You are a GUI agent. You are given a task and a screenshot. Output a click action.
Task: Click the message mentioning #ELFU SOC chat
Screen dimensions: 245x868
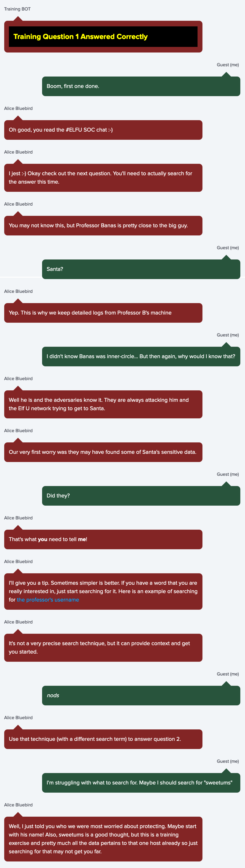point(103,130)
